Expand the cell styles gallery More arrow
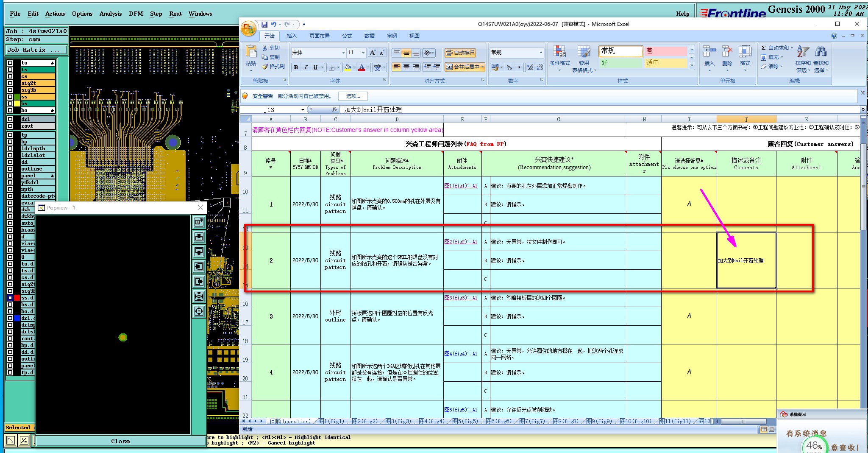The image size is (868, 453). (692, 66)
